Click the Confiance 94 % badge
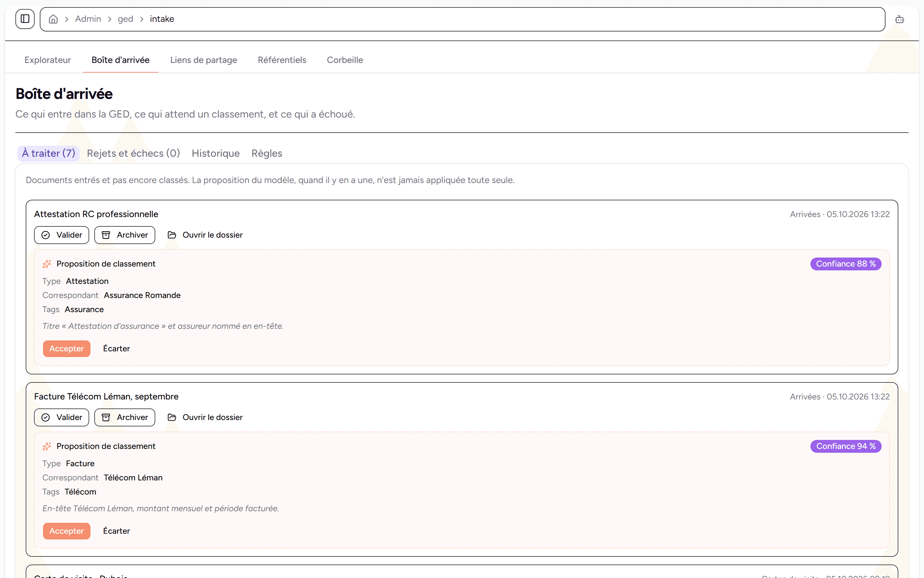924x578 pixels. [846, 446]
